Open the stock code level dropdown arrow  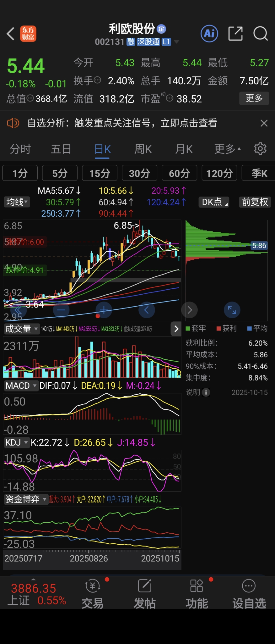point(176,42)
